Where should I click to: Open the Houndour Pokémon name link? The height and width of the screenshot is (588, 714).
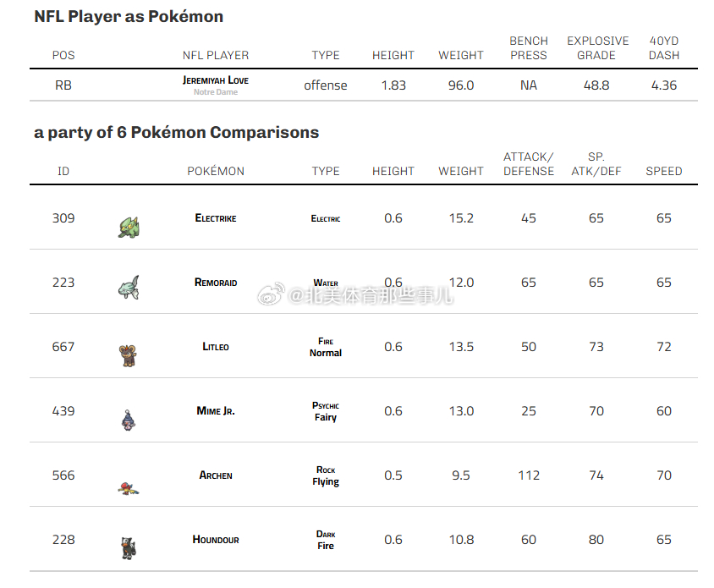point(216,540)
